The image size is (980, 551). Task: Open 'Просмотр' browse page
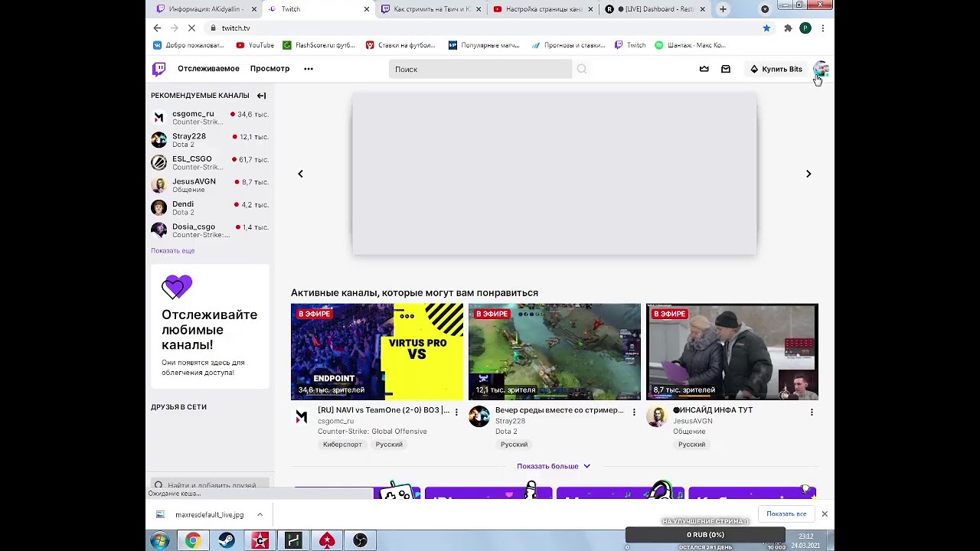click(x=269, y=69)
